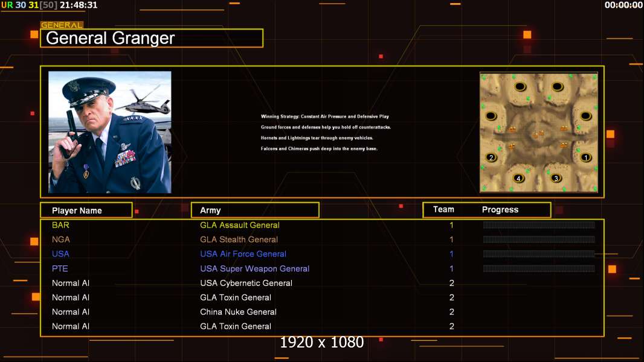Click the GLA Assault General army entry
Viewport: 644px width, 362px height.
coord(240,225)
